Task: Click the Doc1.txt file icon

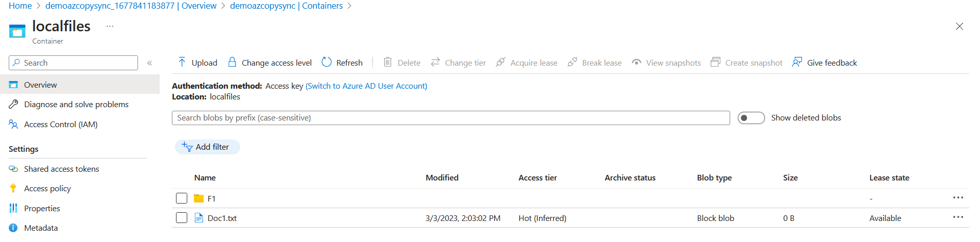Action: [x=199, y=218]
